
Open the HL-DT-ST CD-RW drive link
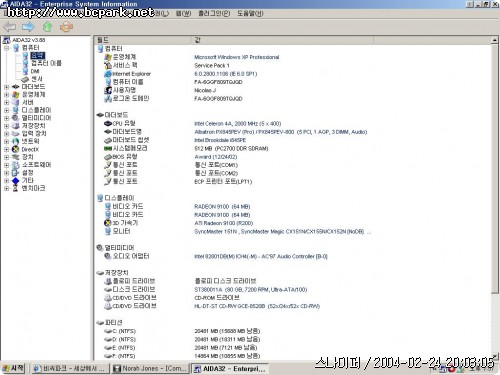[x=257, y=306]
